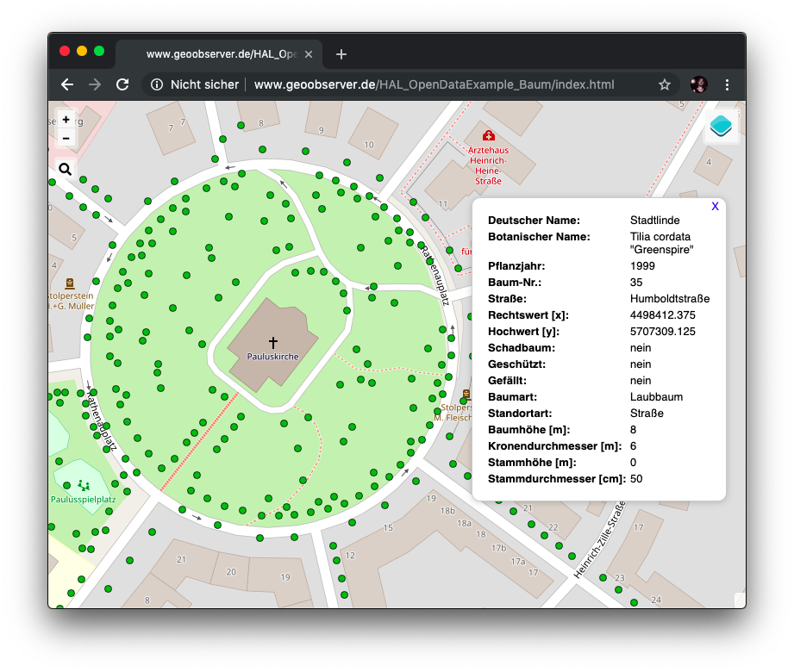Viewport: 794px width, 672px height.
Task: Click the user profile avatar
Action: pos(698,84)
